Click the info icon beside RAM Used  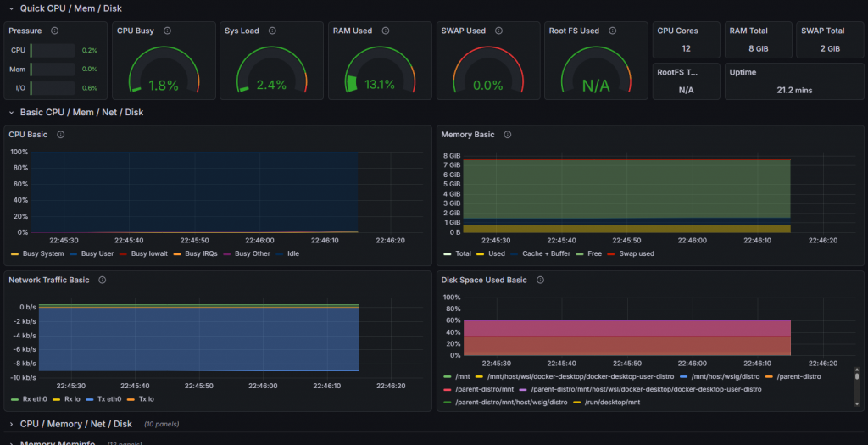point(386,31)
